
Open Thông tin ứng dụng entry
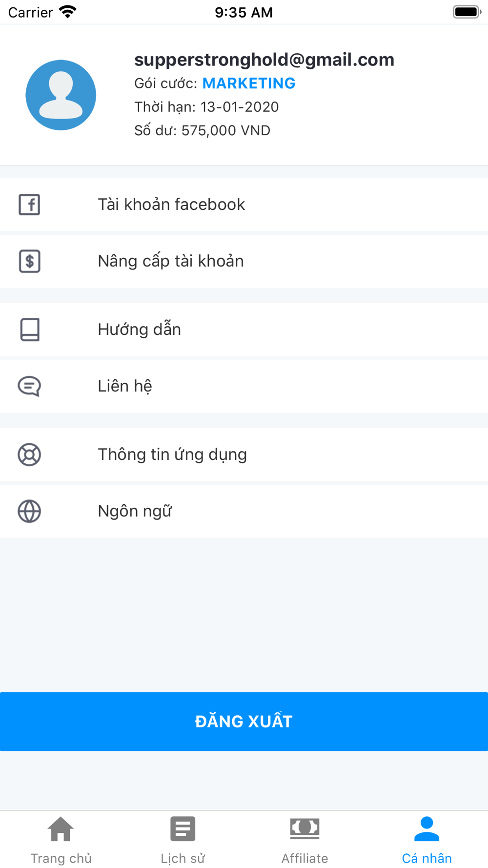244,455
